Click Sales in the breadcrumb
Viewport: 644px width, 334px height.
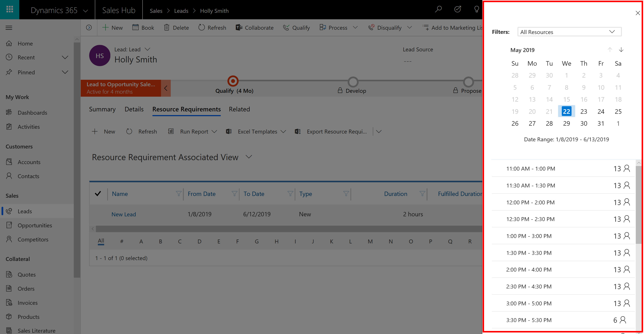[x=156, y=11]
